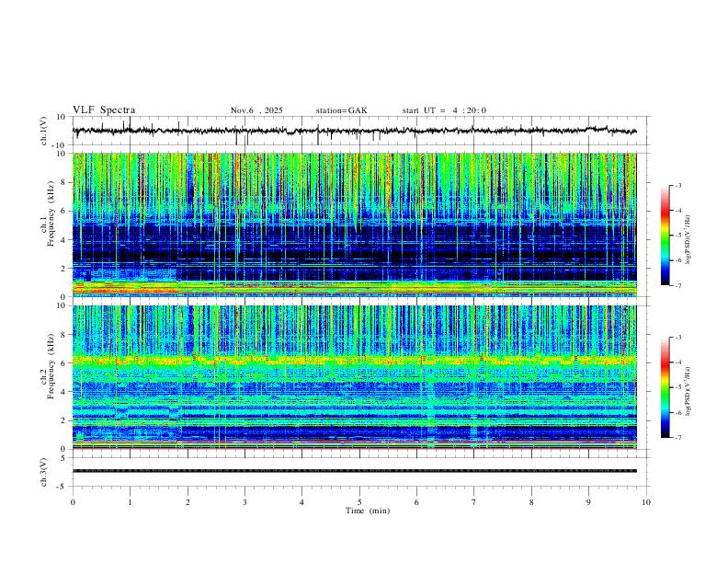Click the ch.2 color scale bar
The width and height of the screenshot is (728, 563).
tap(665, 387)
